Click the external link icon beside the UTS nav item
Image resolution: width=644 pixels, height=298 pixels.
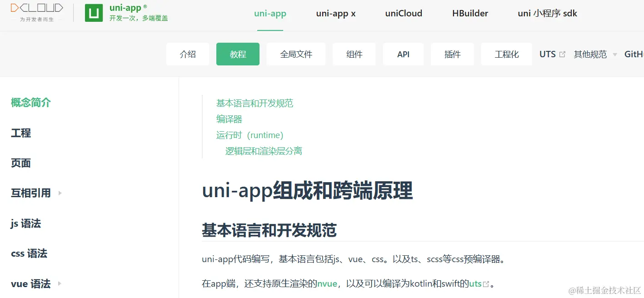pyautogui.click(x=562, y=54)
